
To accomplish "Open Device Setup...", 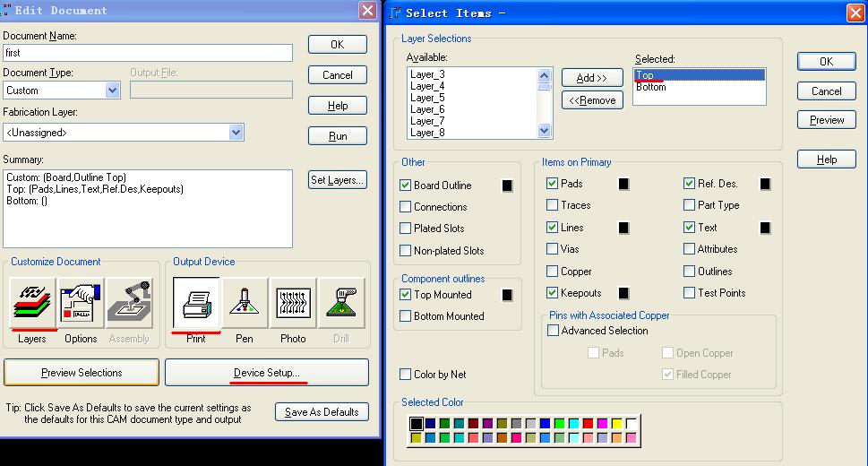I will point(267,373).
